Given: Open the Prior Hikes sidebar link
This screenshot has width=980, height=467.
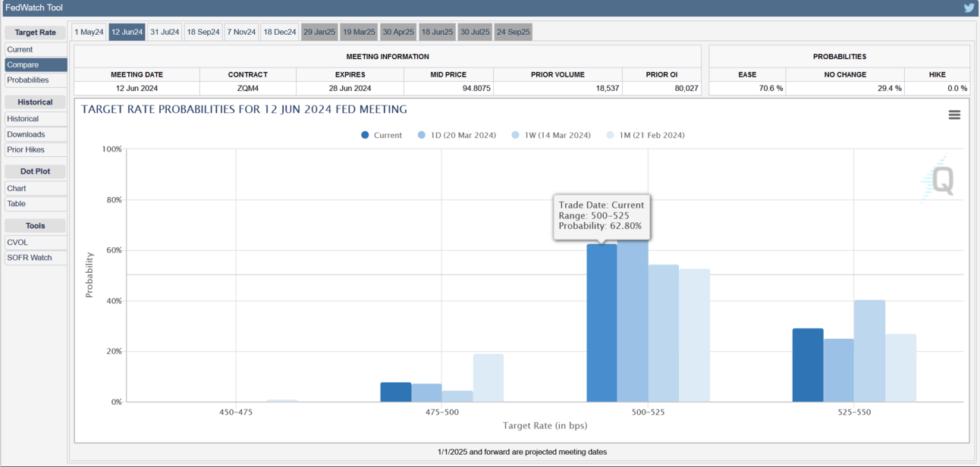Looking at the screenshot, I should coord(36,149).
